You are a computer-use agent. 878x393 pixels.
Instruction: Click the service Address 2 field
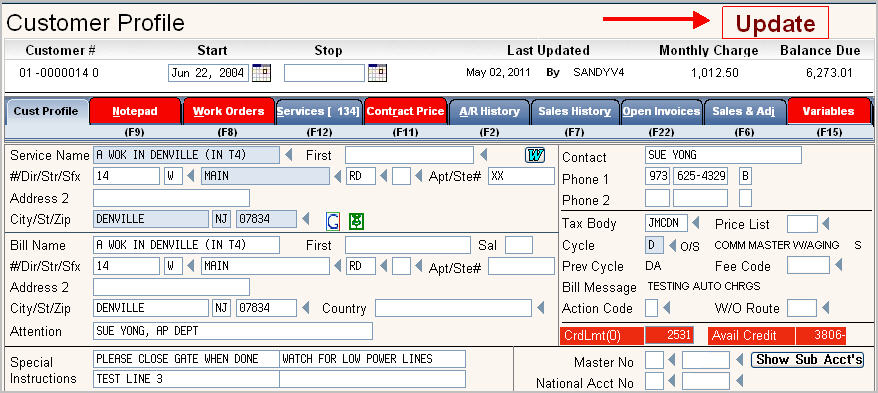171,198
